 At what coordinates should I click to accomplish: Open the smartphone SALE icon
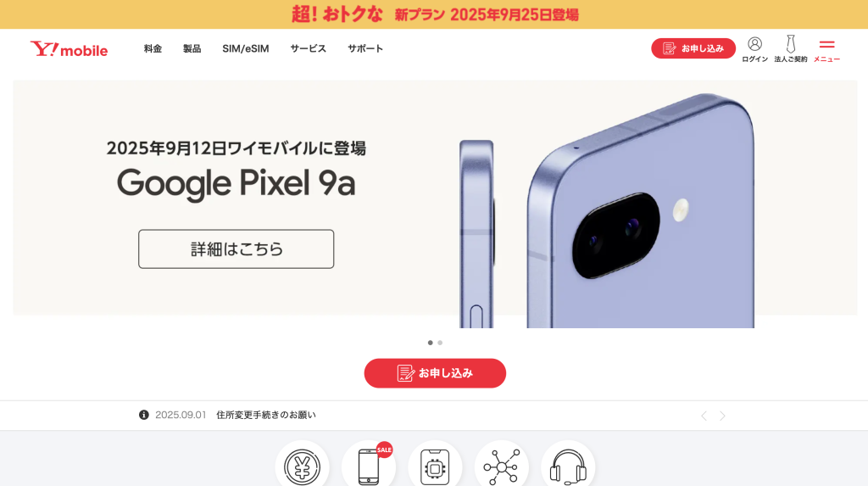[x=369, y=466]
